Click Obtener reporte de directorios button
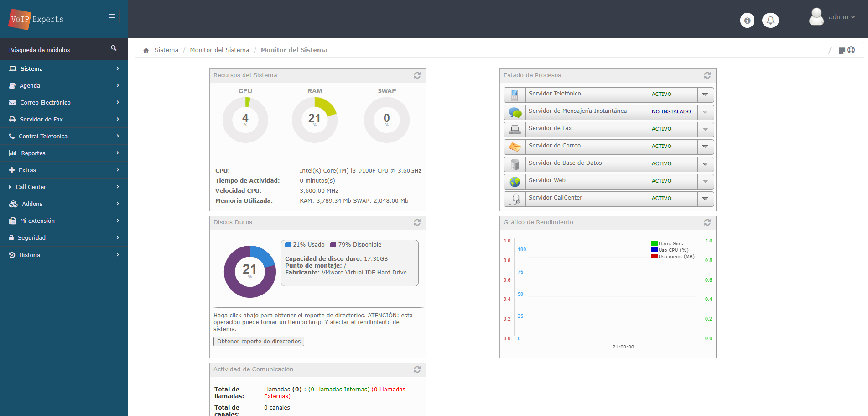 pyautogui.click(x=258, y=341)
